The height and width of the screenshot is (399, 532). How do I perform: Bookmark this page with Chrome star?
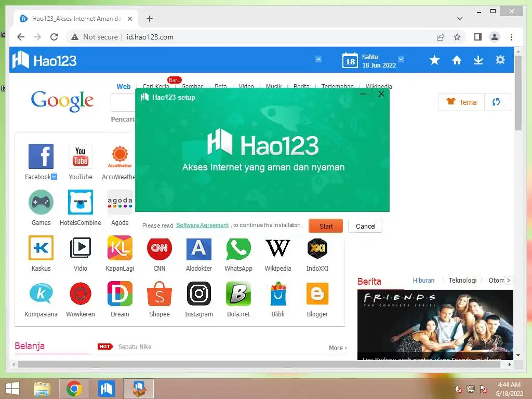point(457,37)
